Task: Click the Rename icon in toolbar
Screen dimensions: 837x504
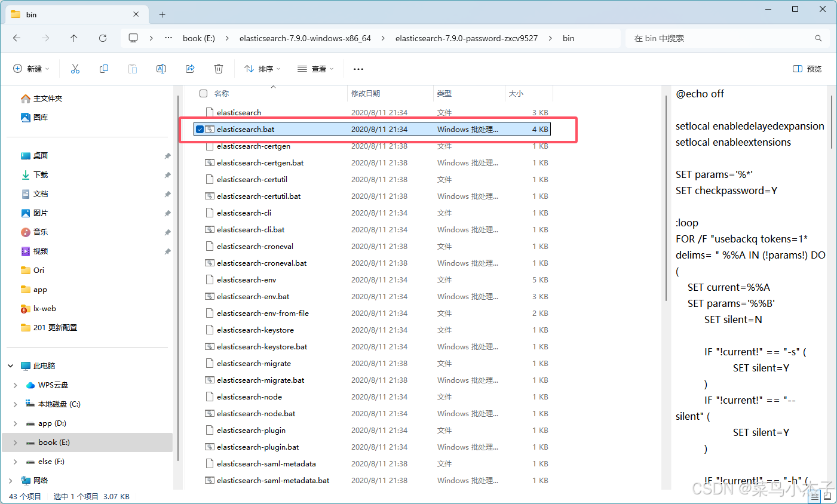Action: click(161, 69)
